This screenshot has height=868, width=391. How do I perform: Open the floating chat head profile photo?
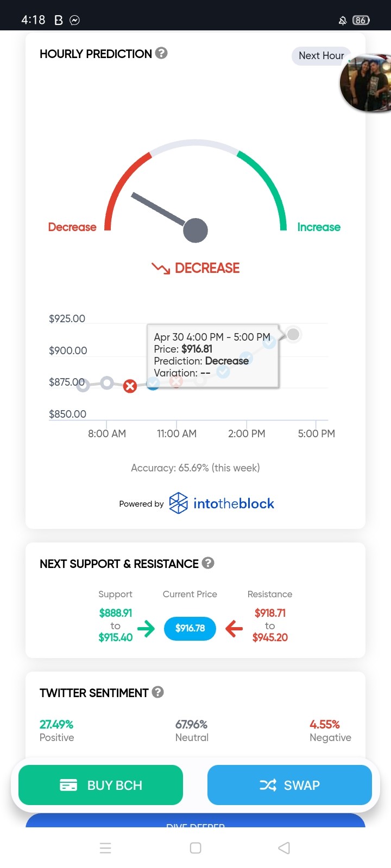pyautogui.click(x=366, y=83)
